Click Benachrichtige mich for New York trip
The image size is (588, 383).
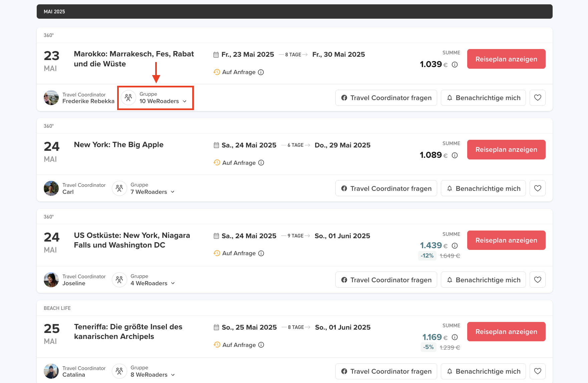point(483,188)
